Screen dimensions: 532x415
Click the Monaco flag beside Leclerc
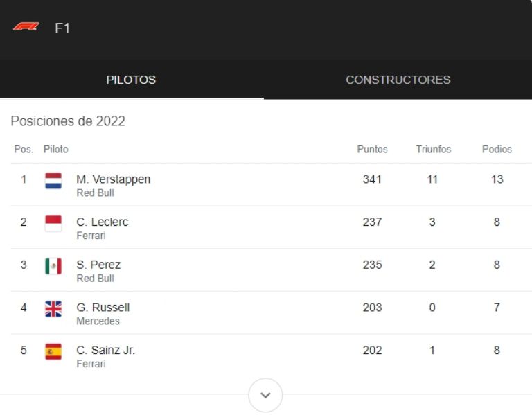click(53, 223)
